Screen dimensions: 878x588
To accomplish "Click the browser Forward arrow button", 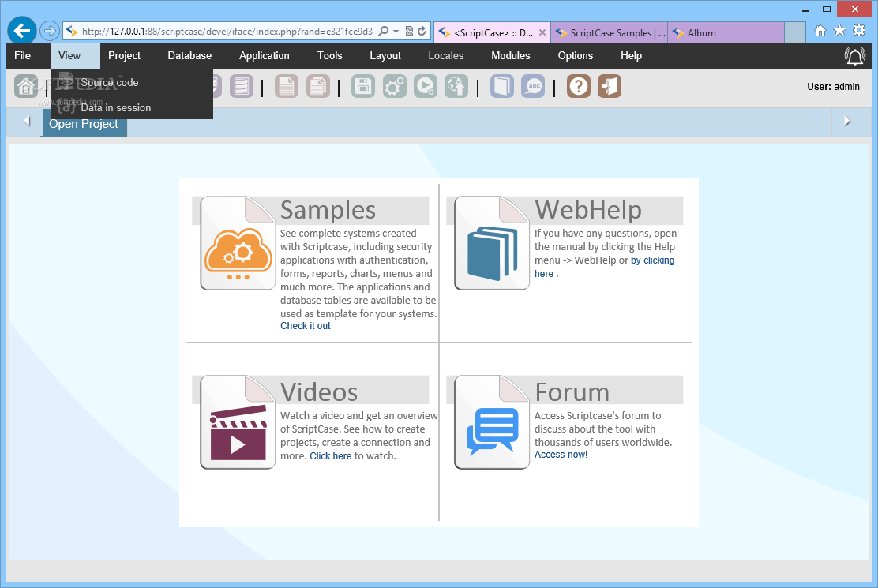I will [49, 31].
